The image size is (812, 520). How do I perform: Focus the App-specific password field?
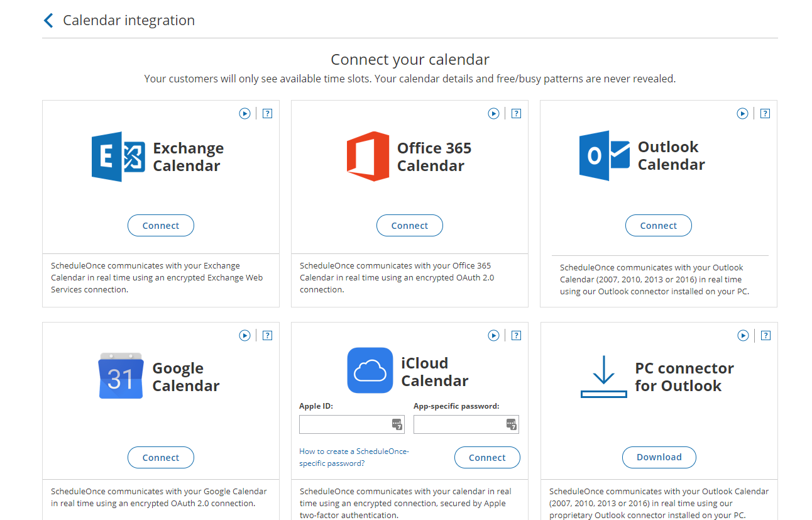(459, 424)
